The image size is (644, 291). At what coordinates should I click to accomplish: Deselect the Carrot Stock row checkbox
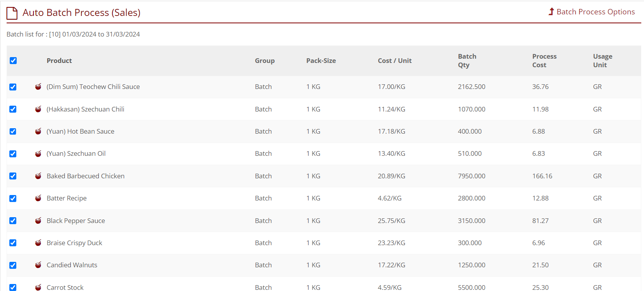(x=13, y=287)
